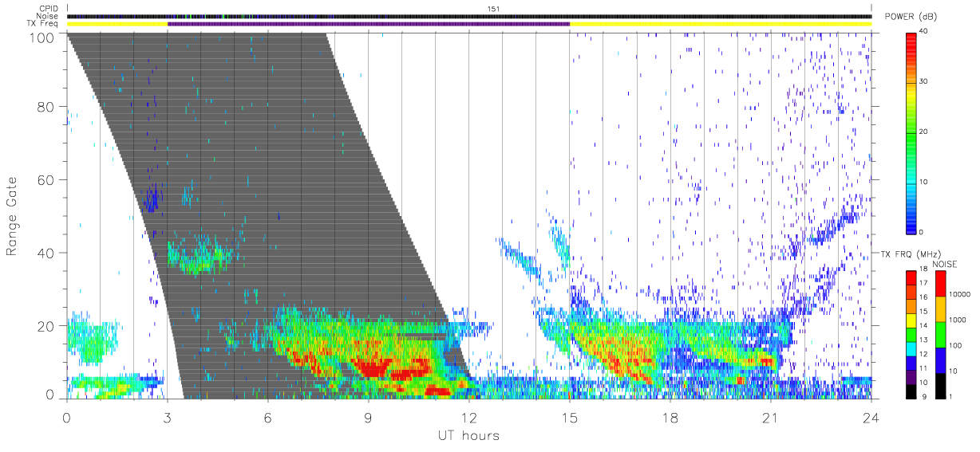Image resolution: width=980 pixels, height=452 pixels.
Task: Click the purple segment of the TX Freq strip
Action: 369,24
